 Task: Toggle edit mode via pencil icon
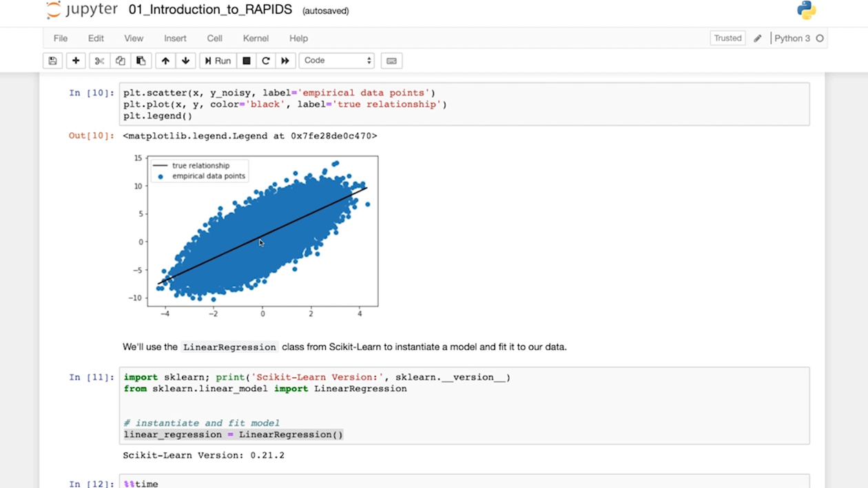coord(756,38)
